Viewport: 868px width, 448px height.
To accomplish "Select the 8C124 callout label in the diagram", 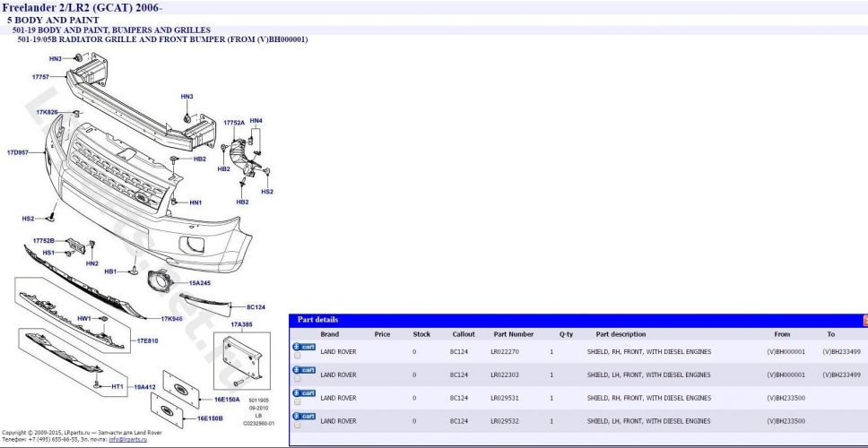I will click(256, 307).
